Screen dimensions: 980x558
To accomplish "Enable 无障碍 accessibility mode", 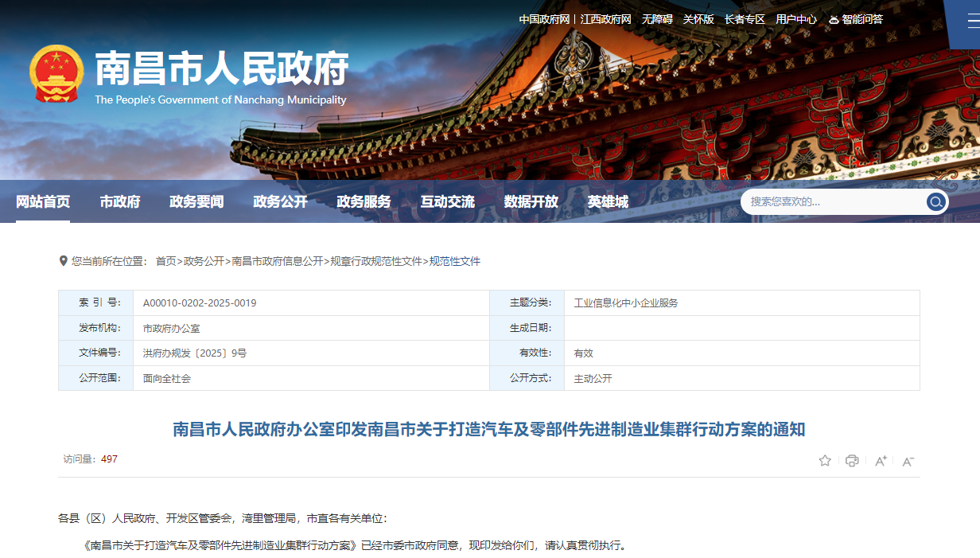I will (x=657, y=19).
